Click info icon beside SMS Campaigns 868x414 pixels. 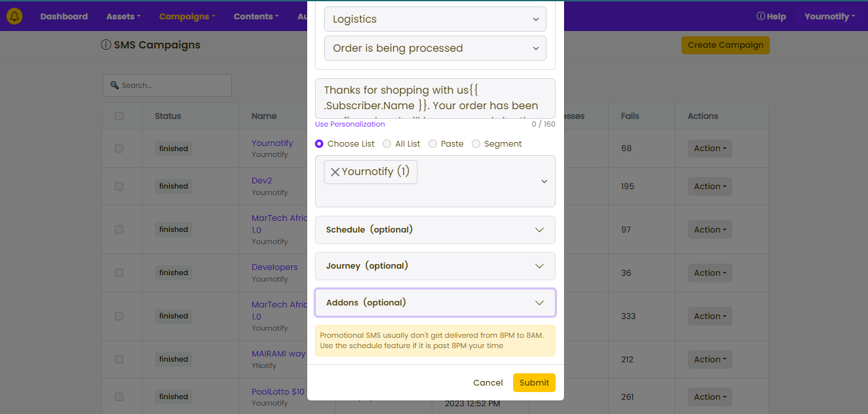[106, 45]
